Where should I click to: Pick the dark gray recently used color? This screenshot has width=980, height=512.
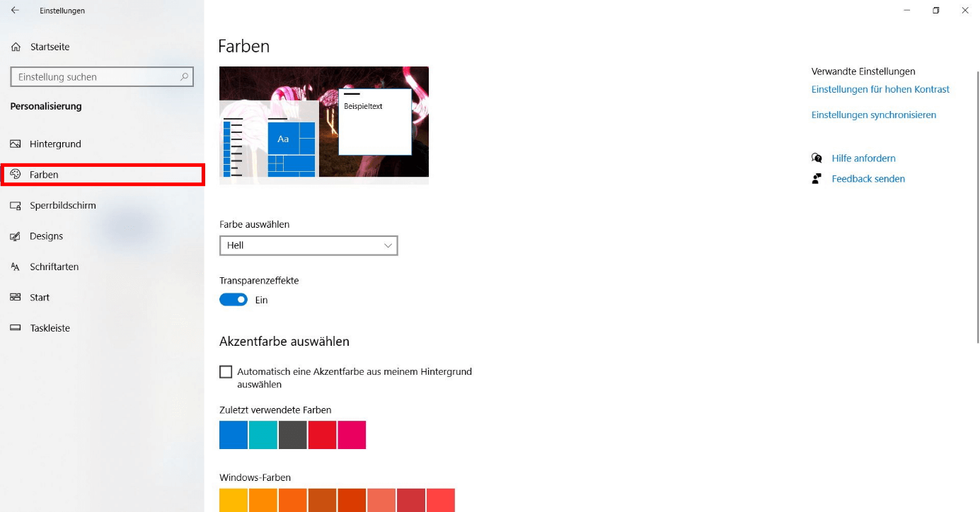coord(293,435)
